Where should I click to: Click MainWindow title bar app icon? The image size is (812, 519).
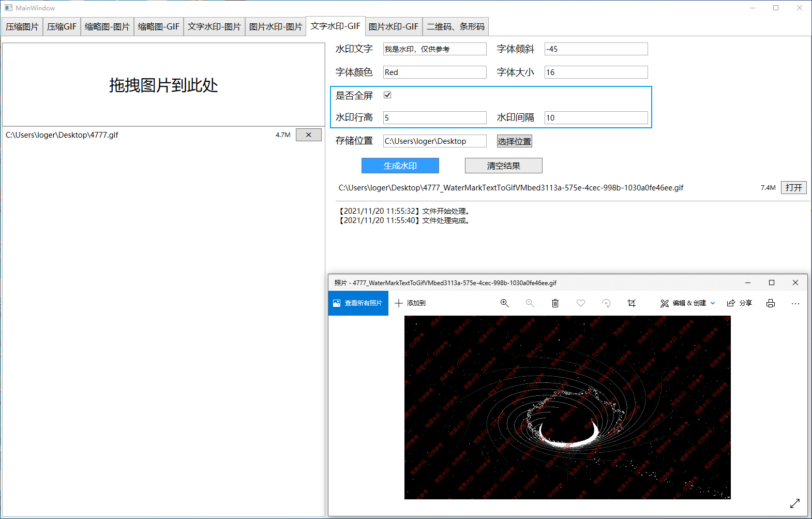click(8, 8)
